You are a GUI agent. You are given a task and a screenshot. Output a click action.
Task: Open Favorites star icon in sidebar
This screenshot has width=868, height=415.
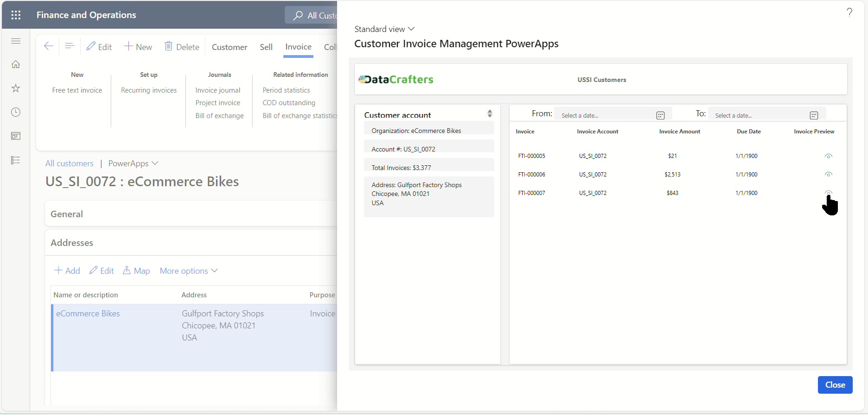point(16,88)
